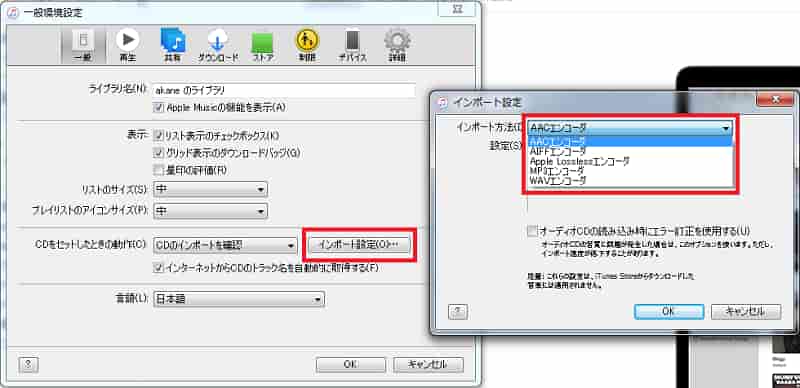Open the プレイリストのアイコンサイズ dropdown
800x388 pixels.
[210, 210]
